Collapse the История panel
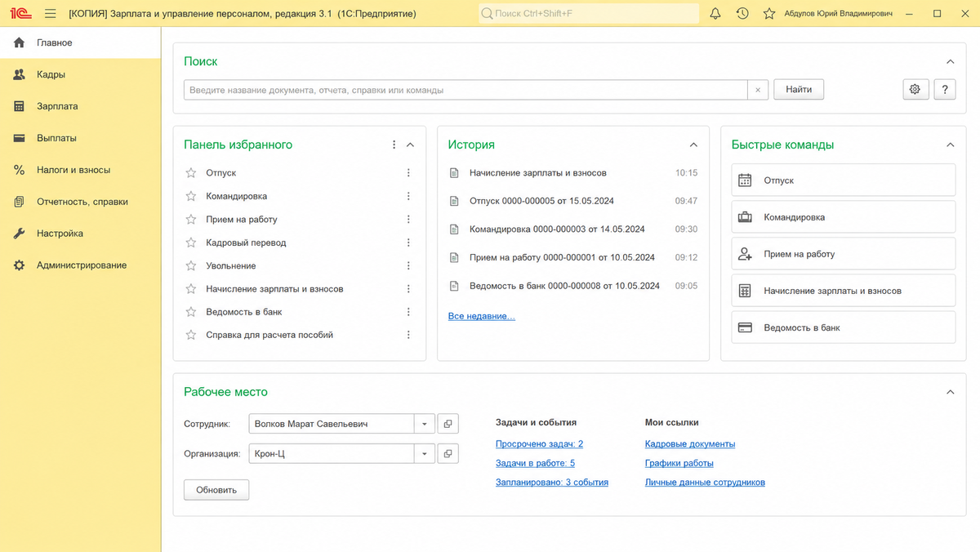 click(693, 145)
